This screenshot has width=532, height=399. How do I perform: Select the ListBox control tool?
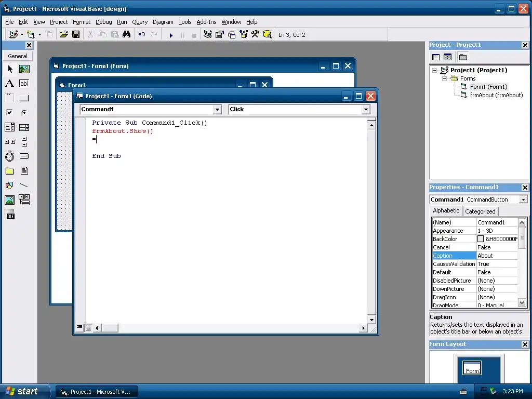(x=24, y=127)
